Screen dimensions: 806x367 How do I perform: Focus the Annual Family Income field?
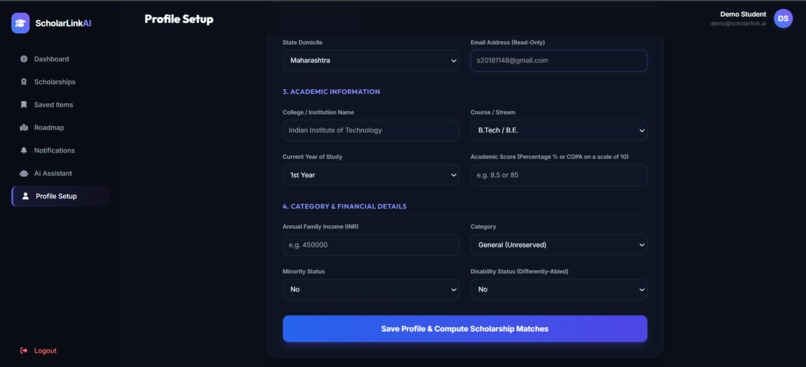(371, 245)
